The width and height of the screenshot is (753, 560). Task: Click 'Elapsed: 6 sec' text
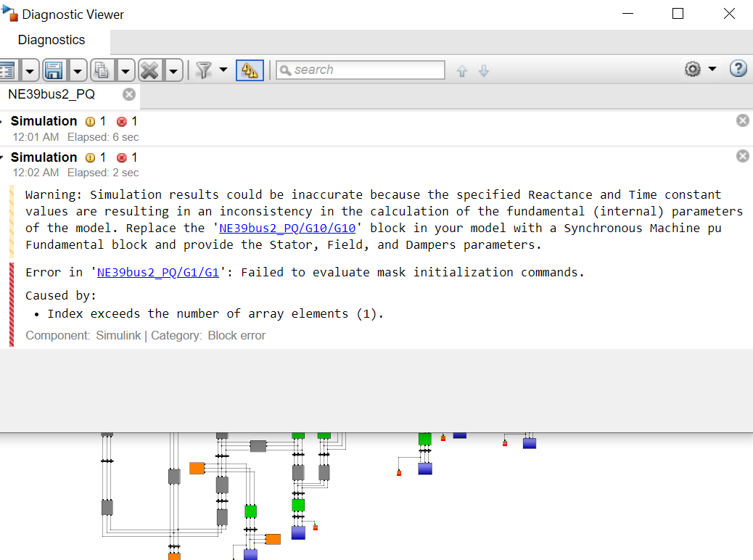(x=103, y=137)
